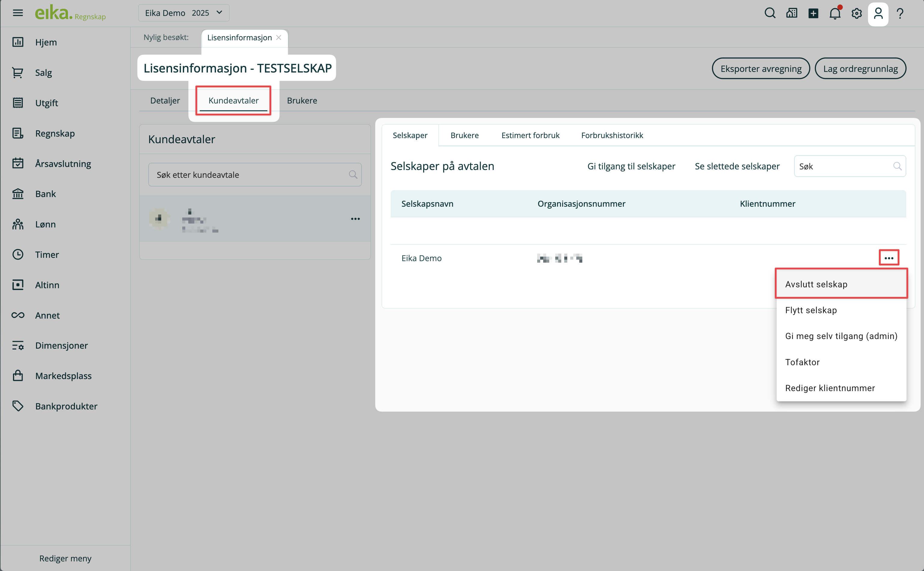Select the Kundeavtaler tab
The width and height of the screenshot is (924, 571).
click(233, 100)
